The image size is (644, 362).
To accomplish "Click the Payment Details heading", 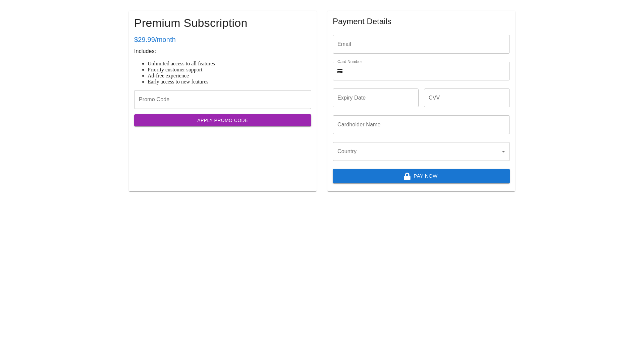I will 362,21.
